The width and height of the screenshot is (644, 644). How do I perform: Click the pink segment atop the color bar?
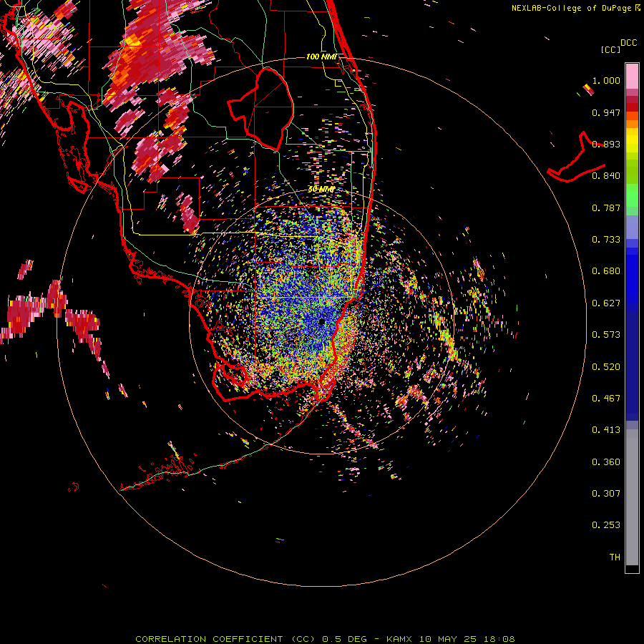[632, 76]
